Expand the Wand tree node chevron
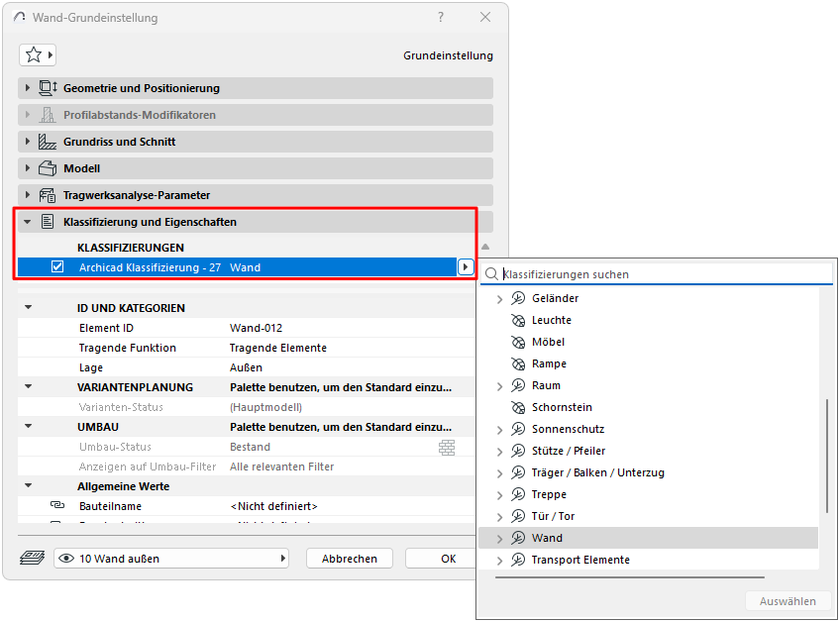The height and width of the screenshot is (622, 840). (499, 539)
